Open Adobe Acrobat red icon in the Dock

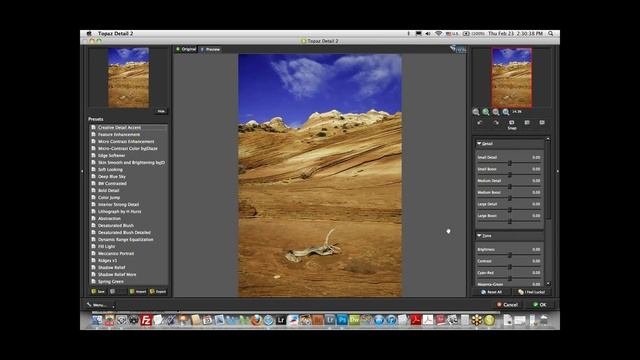[416, 320]
